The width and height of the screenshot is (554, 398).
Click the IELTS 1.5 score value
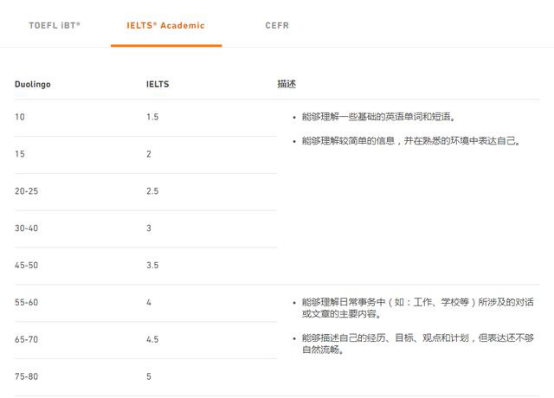(x=153, y=117)
